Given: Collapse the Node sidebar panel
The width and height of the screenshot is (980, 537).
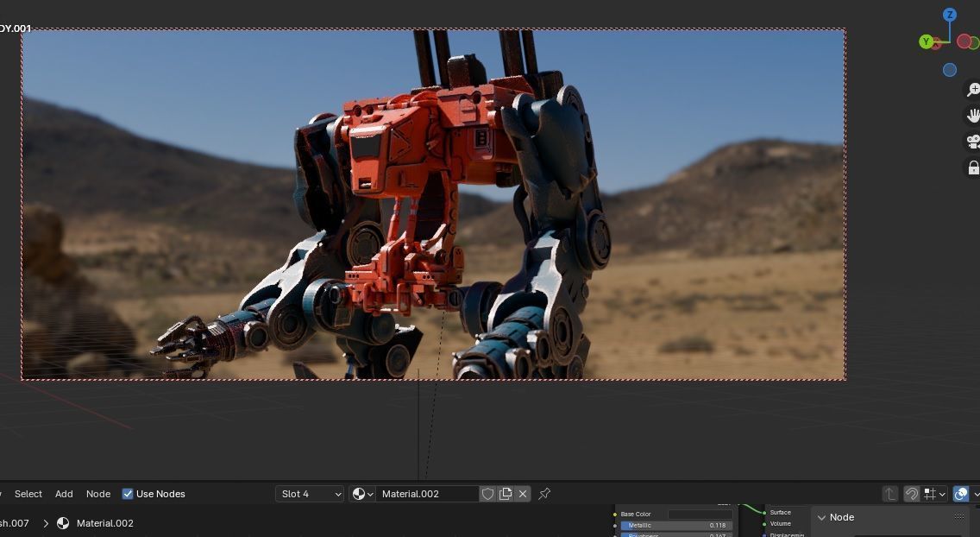Looking at the screenshot, I should point(822,518).
